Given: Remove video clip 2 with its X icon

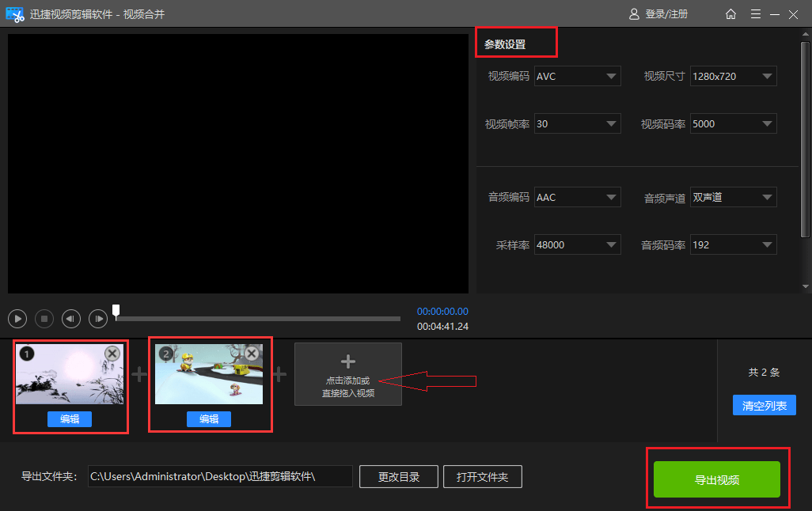Looking at the screenshot, I should (252, 354).
